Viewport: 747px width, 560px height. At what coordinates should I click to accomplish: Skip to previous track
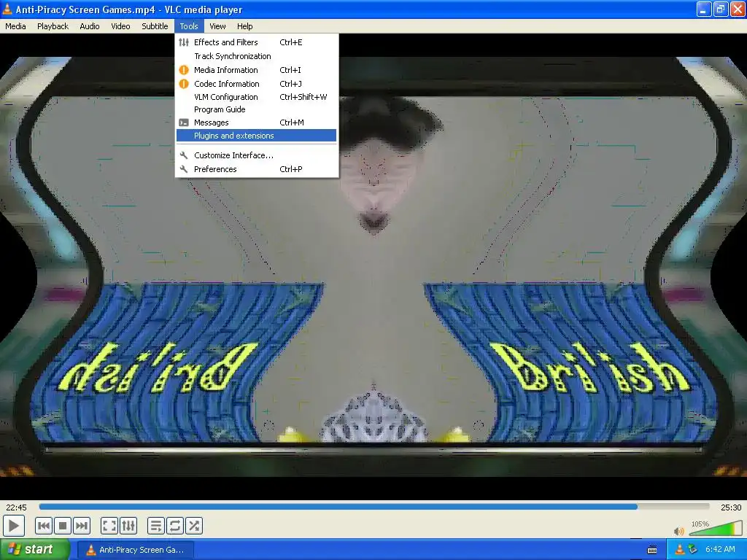pyautogui.click(x=43, y=526)
